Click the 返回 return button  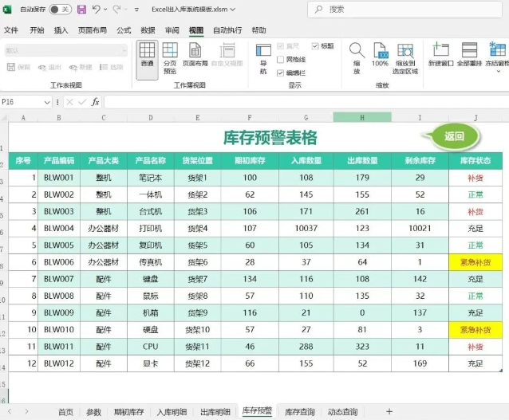click(454, 136)
